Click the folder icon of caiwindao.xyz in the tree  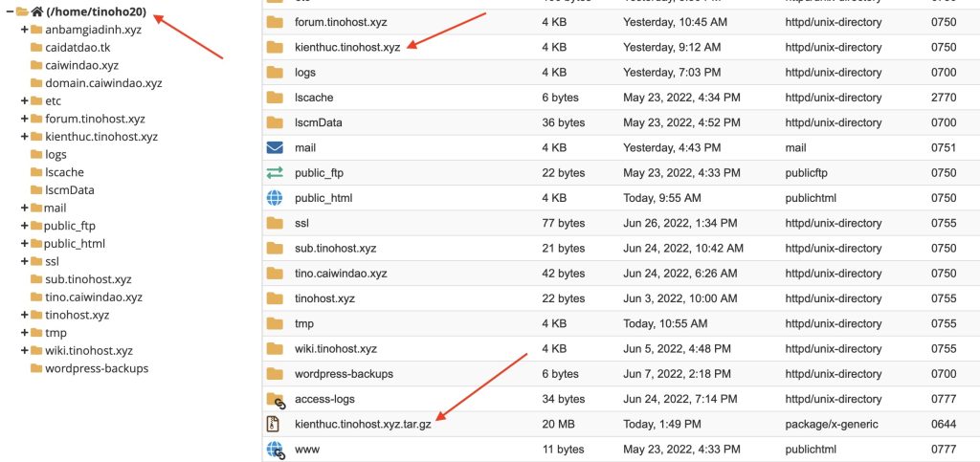pyautogui.click(x=36, y=66)
